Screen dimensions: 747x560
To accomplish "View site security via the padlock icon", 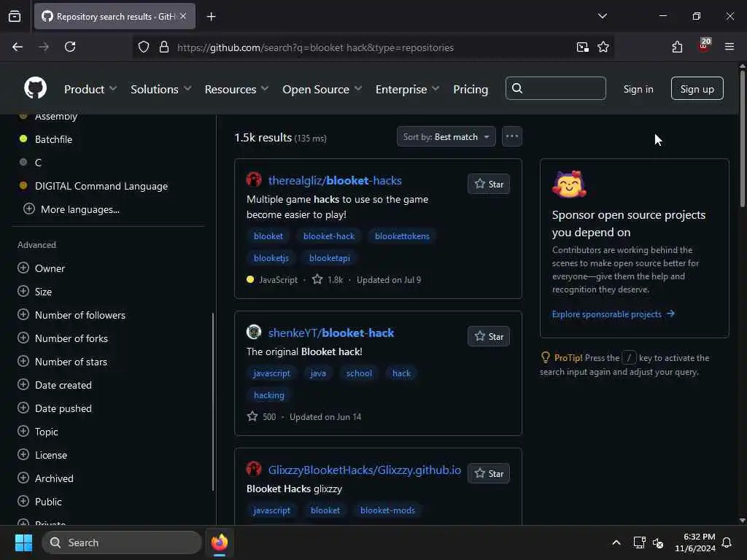I will pos(164,47).
